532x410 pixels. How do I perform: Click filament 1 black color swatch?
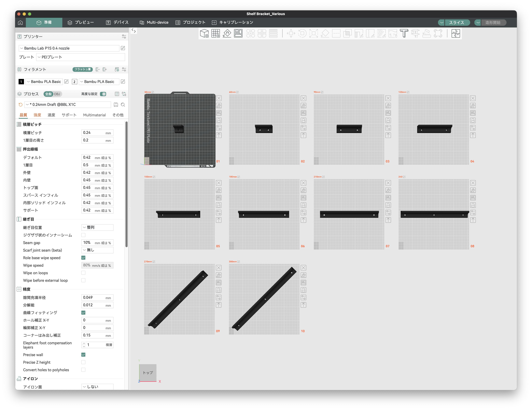(21, 82)
